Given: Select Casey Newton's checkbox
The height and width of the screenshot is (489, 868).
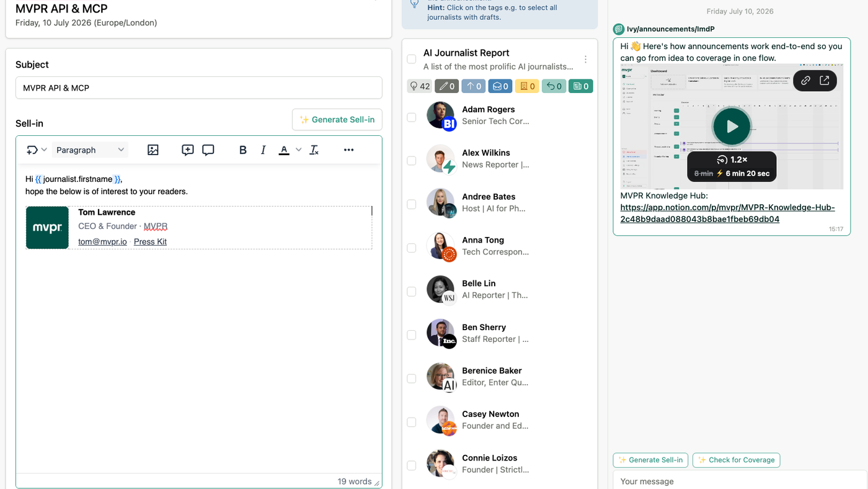Looking at the screenshot, I should (x=412, y=422).
